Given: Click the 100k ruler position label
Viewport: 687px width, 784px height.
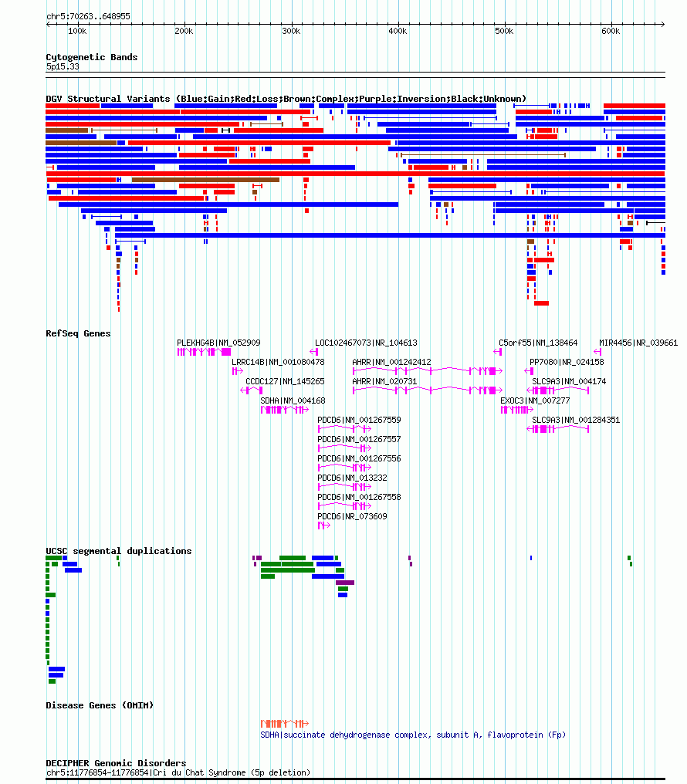Looking at the screenshot, I should point(77,31).
